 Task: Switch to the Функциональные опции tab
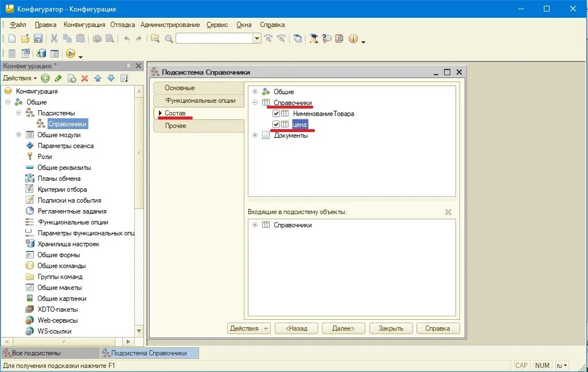pyautogui.click(x=198, y=100)
